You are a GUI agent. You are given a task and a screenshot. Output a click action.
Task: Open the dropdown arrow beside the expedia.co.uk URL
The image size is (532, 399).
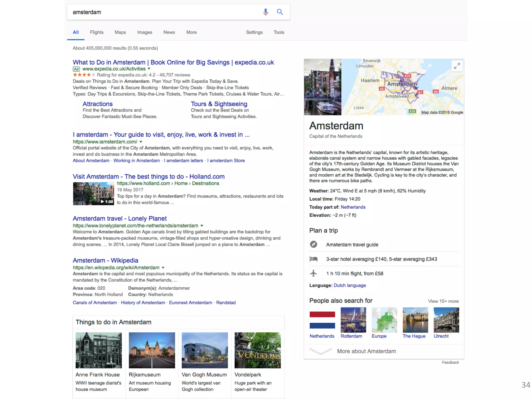pyautogui.click(x=149, y=69)
